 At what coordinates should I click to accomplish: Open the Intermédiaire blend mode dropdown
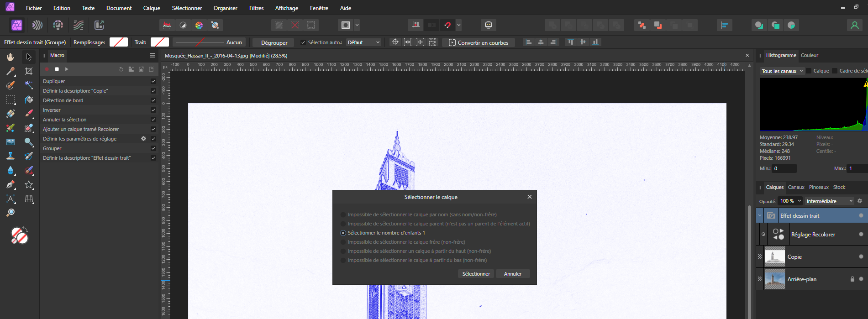829,201
